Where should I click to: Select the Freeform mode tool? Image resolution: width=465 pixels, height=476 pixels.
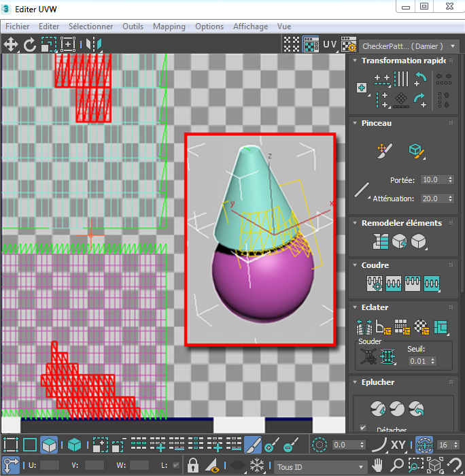68,45
